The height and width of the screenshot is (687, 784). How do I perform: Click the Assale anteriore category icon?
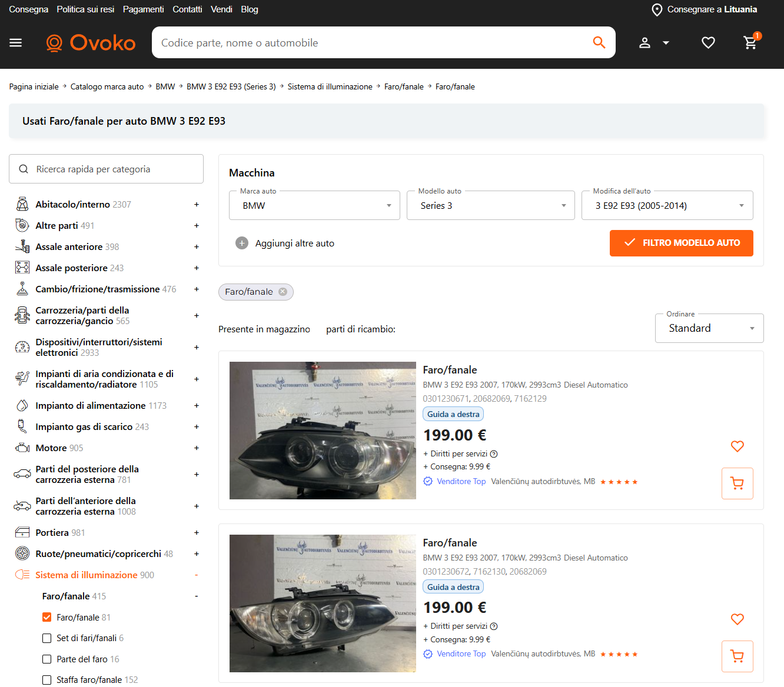click(x=22, y=247)
